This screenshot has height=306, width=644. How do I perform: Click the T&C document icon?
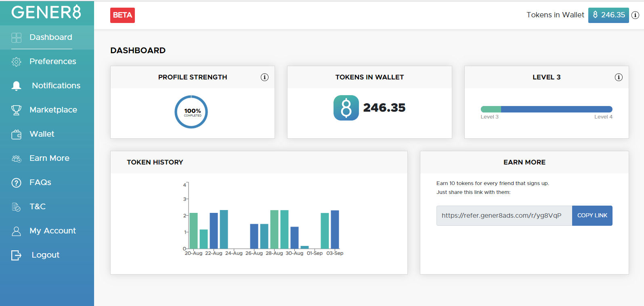click(x=16, y=207)
